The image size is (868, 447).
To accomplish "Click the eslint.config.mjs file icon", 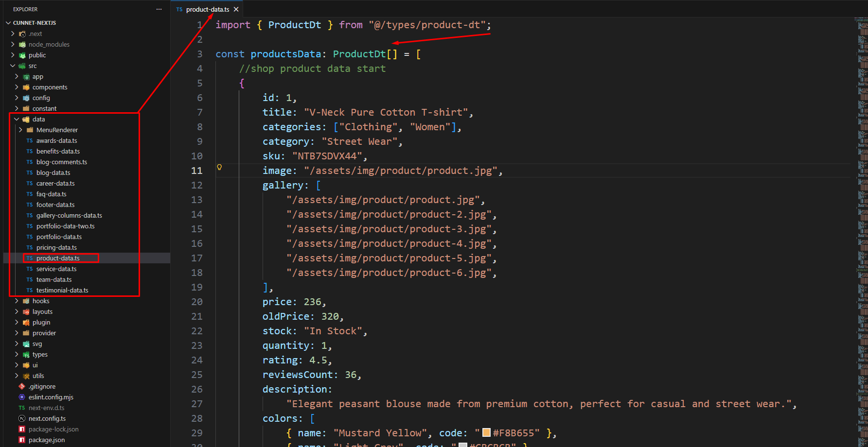I will pyautogui.click(x=22, y=397).
